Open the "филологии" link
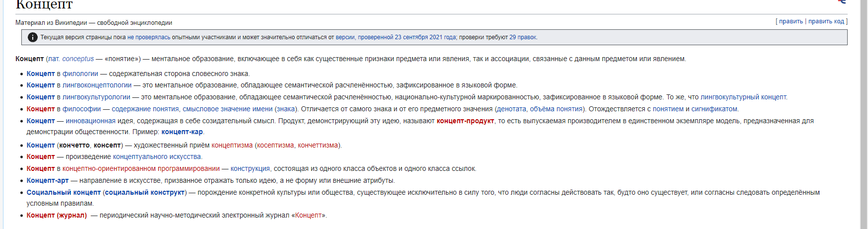 click(x=80, y=74)
